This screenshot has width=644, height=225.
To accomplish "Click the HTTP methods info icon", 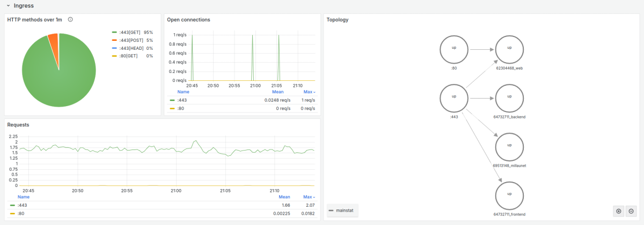I will coord(70,20).
